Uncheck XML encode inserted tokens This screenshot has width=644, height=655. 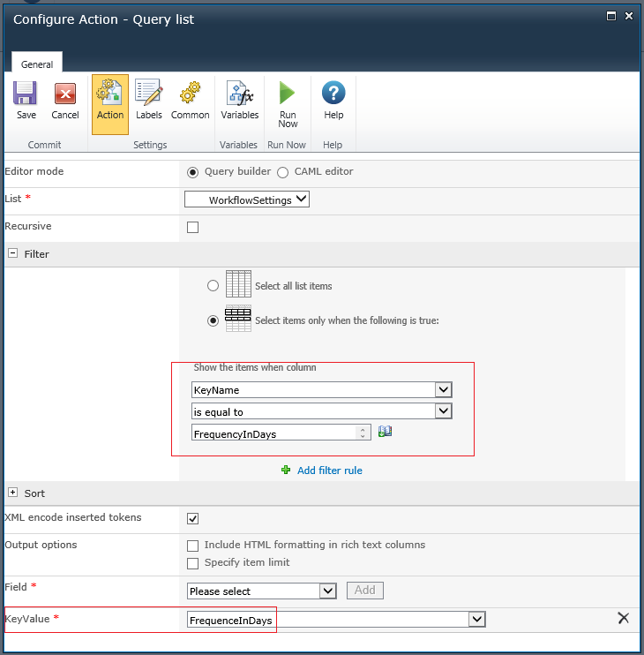[193, 518]
